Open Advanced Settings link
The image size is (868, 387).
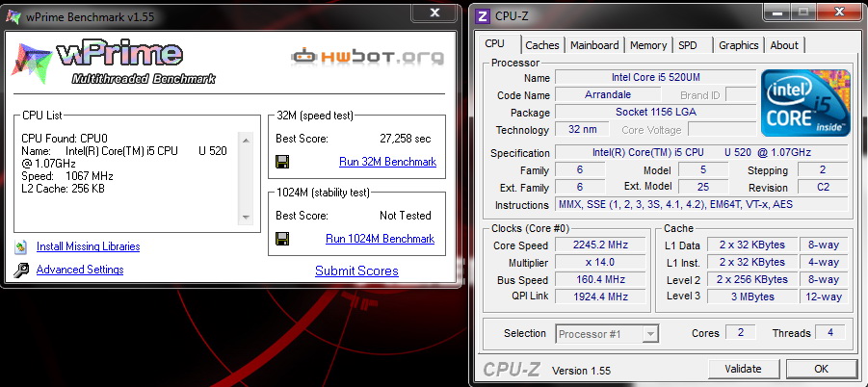(x=80, y=270)
